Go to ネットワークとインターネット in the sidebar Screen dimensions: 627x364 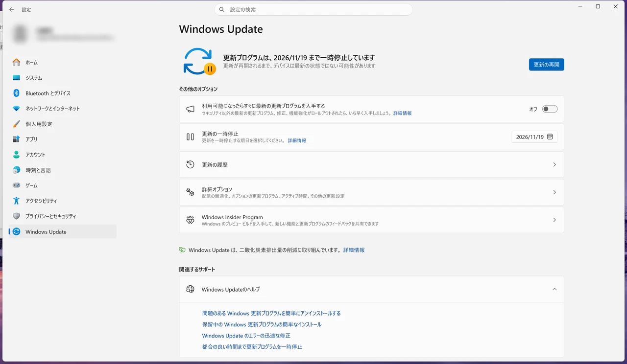click(63, 109)
